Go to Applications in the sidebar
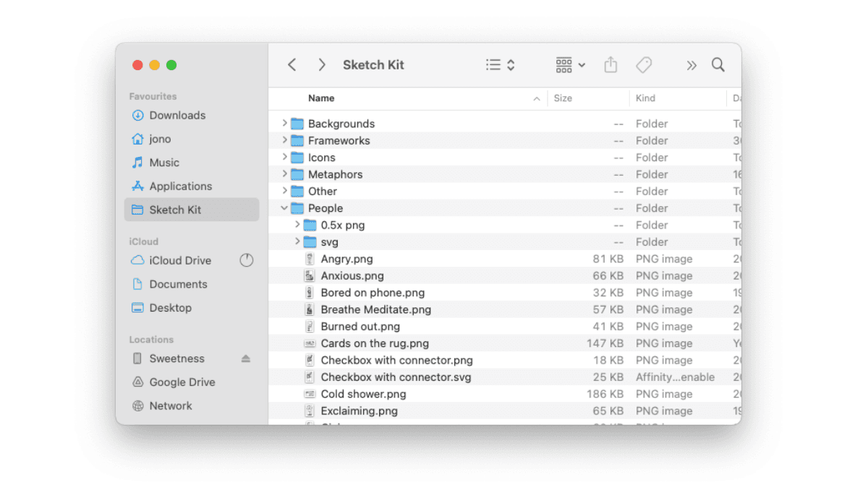868x488 pixels. pos(180,187)
